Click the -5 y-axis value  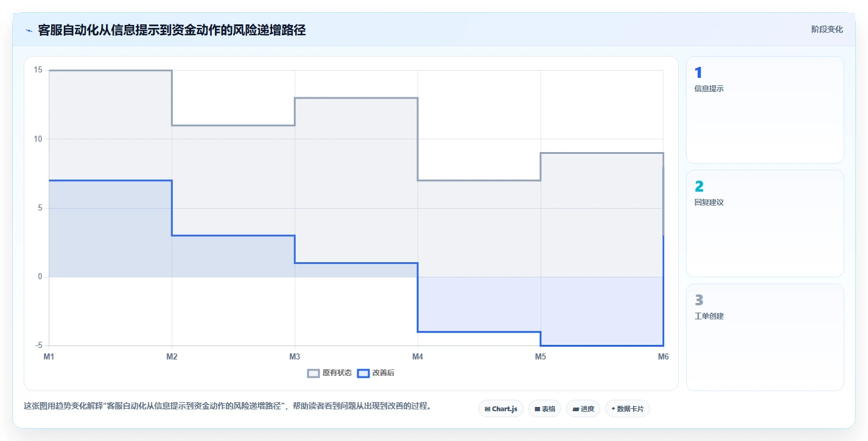[x=38, y=346]
